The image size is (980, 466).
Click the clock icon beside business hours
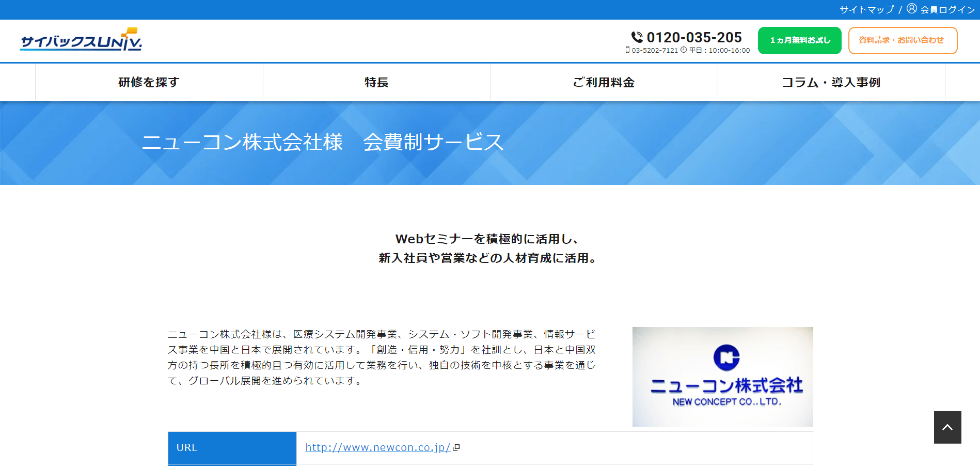coord(684,50)
